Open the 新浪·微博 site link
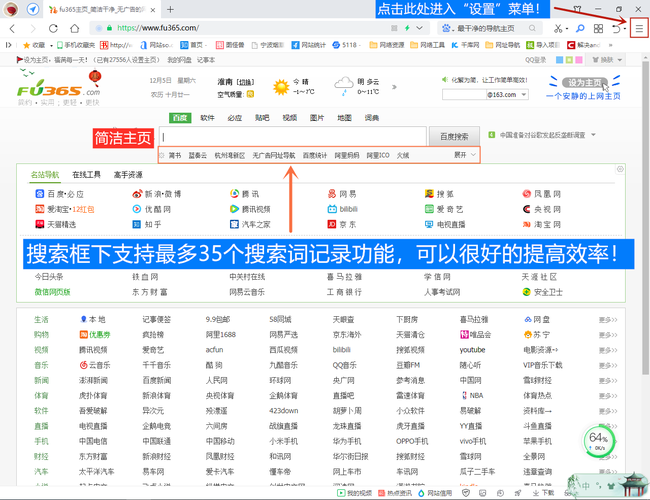650x500 pixels. pos(157,194)
